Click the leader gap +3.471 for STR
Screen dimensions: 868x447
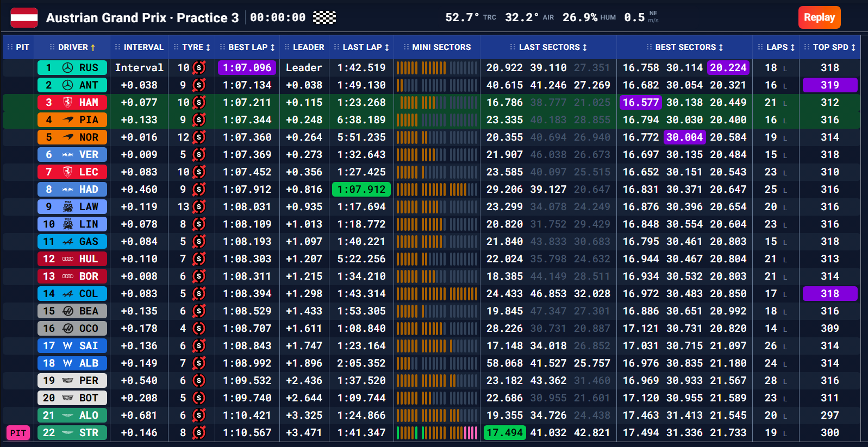click(x=304, y=432)
